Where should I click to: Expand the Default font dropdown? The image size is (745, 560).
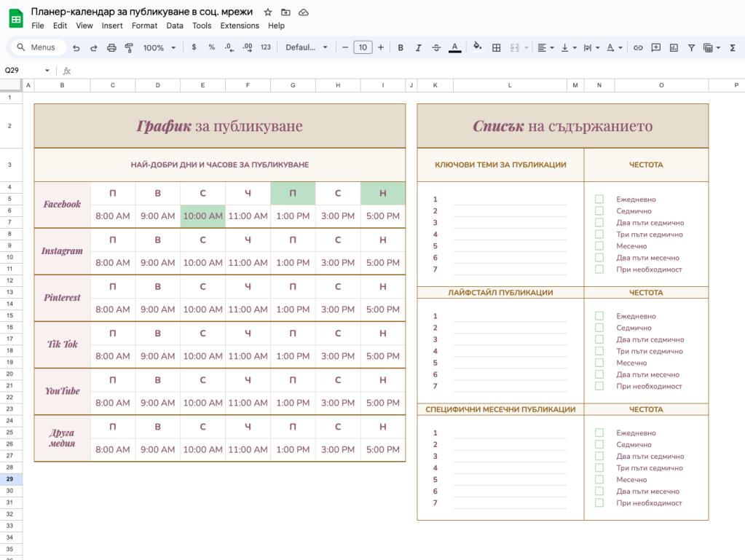click(307, 47)
